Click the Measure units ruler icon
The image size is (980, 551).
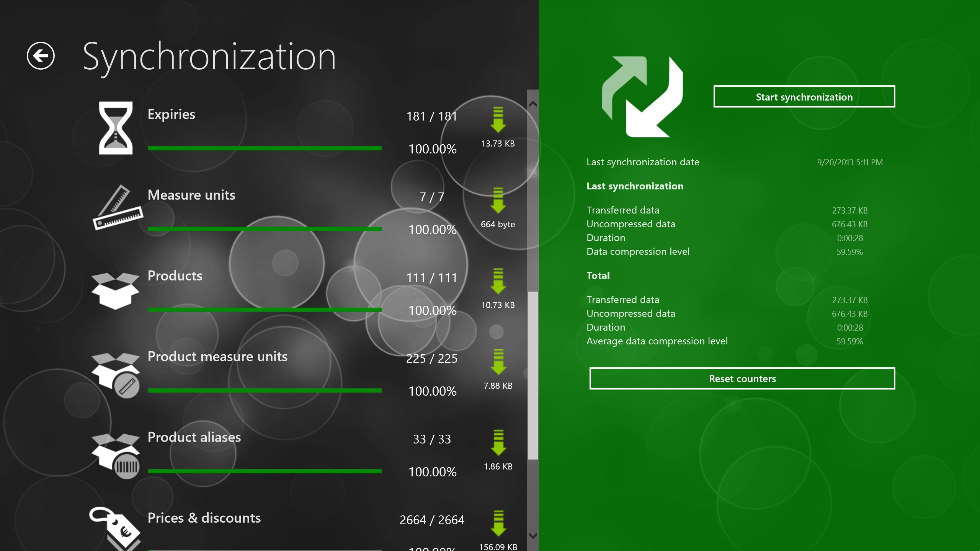(x=118, y=208)
